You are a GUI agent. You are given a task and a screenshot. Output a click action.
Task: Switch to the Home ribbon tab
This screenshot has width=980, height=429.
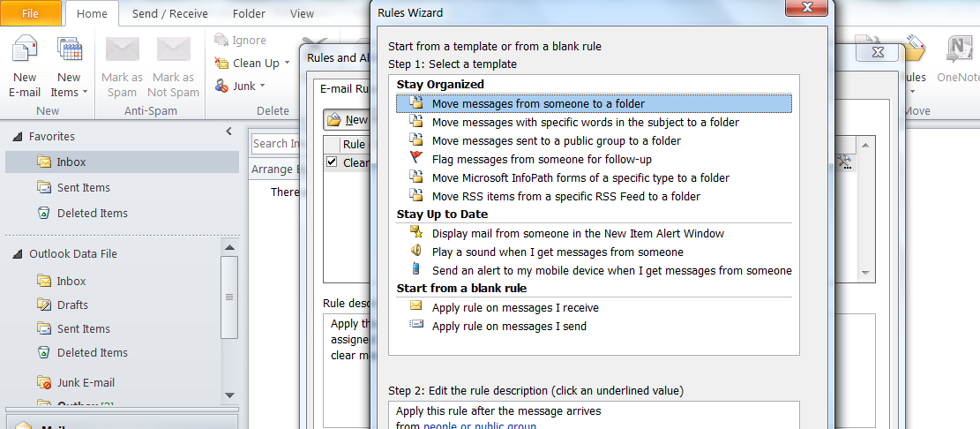click(x=92, y=13)
